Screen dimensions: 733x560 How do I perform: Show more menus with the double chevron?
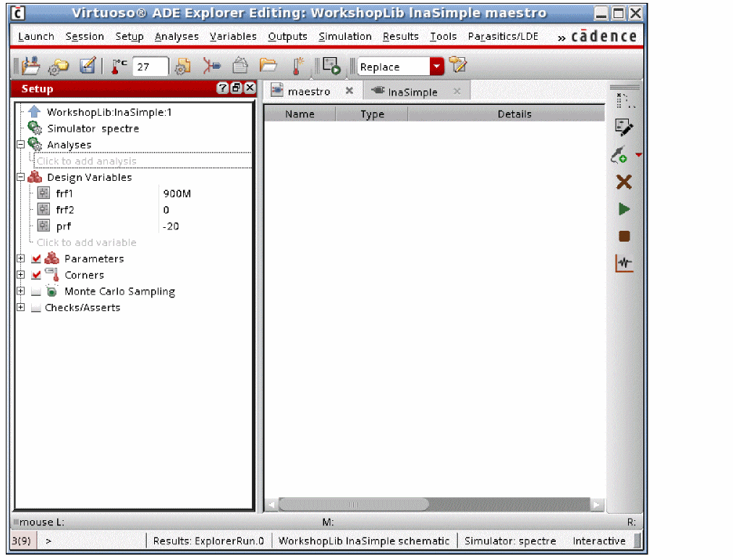[562, 38]
